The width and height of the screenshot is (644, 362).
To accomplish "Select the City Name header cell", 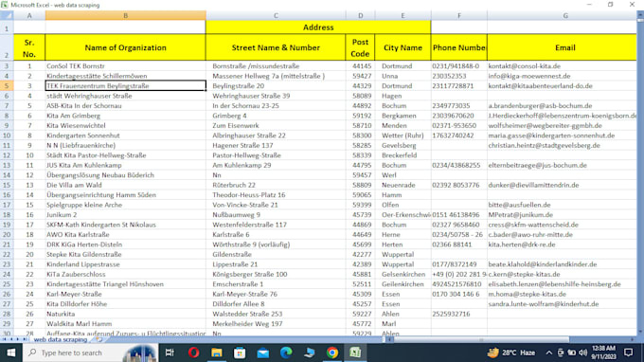I will pos(402,47).
